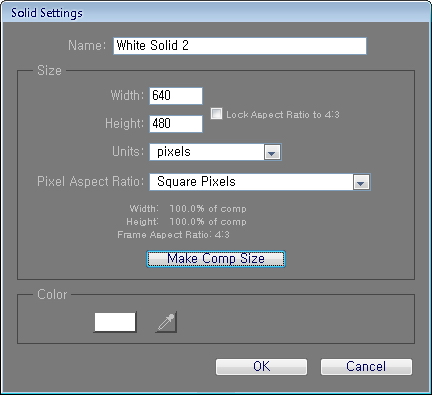Select the Width field showing 640
Viewport: 432px width, 395px height.
point(176,96)
